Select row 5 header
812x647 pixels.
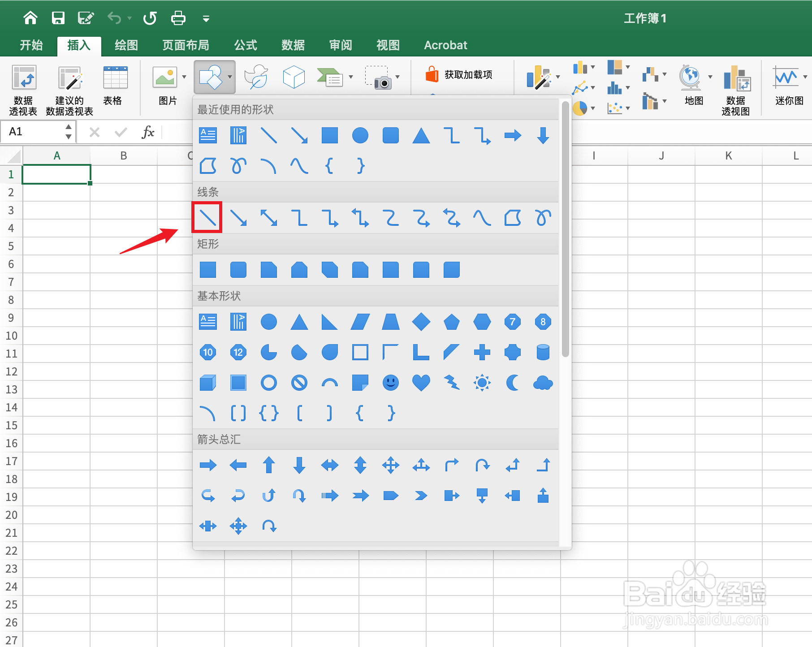[x=11, y=246]
